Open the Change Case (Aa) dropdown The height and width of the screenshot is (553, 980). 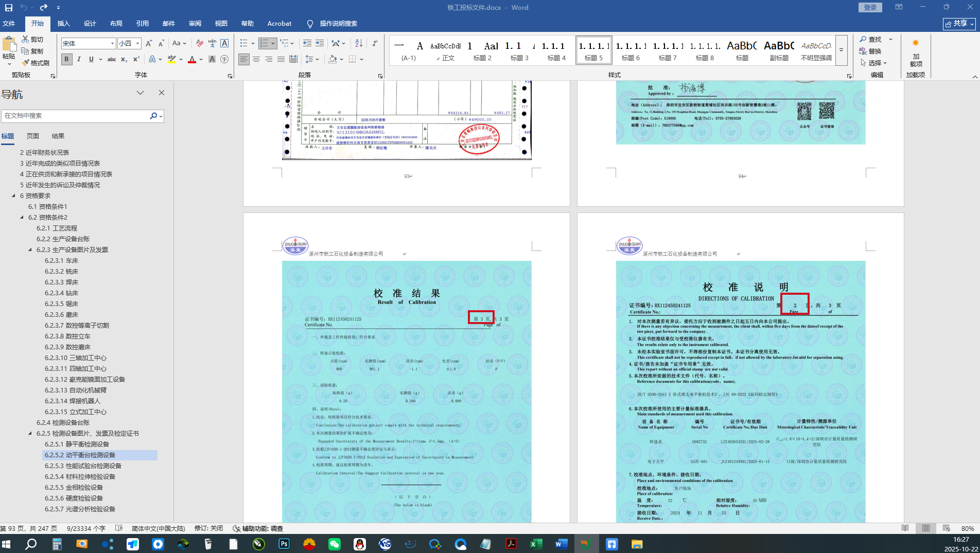(179, 43)
